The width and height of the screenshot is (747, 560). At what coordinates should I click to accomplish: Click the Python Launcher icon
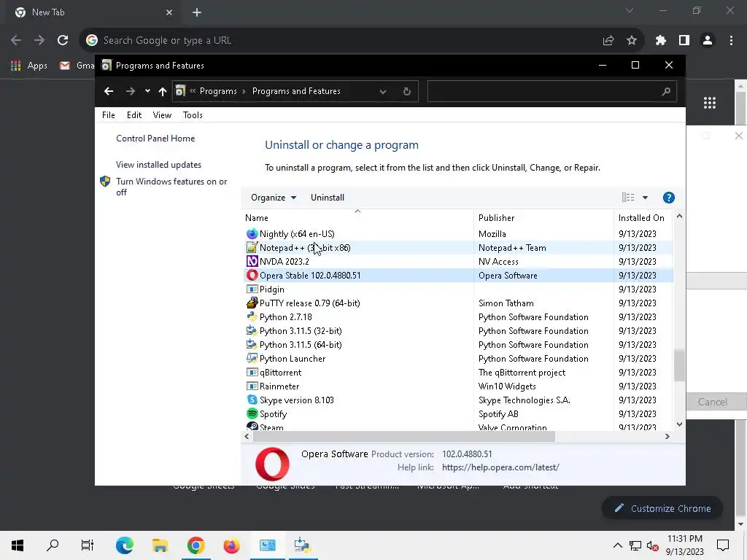coord(252,358)
